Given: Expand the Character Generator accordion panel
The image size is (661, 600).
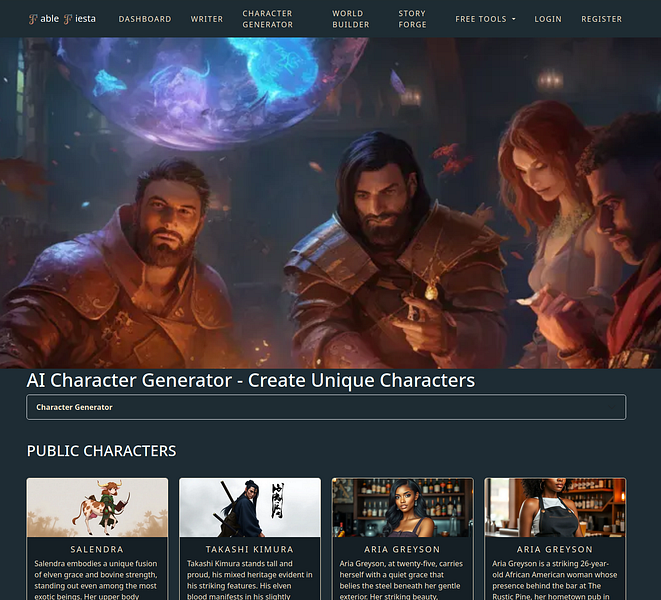Looking at the screenshot, I should pyautogui.click(x=326, y=407).
